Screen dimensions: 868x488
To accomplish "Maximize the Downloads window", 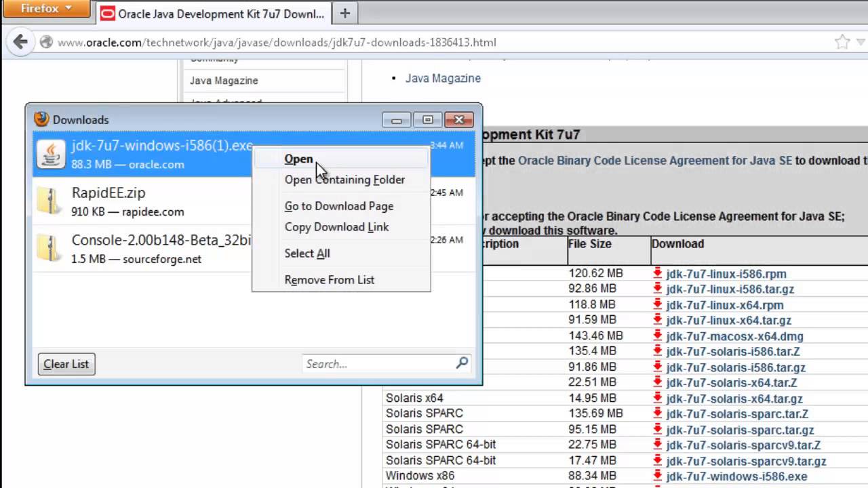I will (428, 120).
